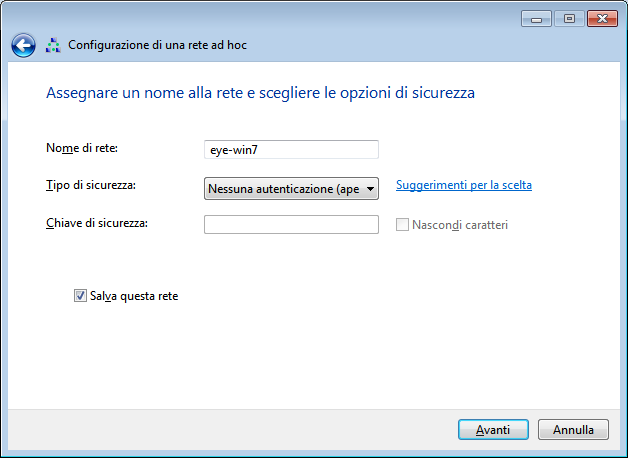Click the Nome di rete label
Viewport: 628px width, 458px height.
click(82, 148)
